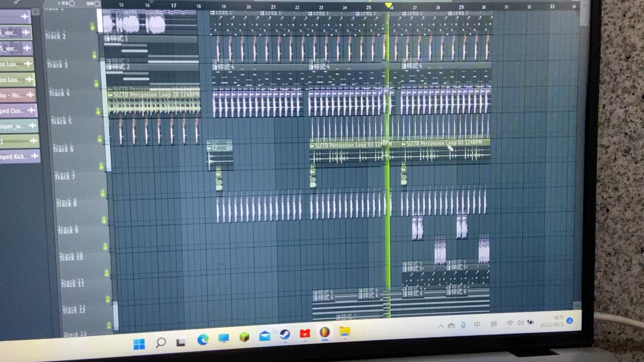Click the Windows Start button

click(x=139, y=344)
